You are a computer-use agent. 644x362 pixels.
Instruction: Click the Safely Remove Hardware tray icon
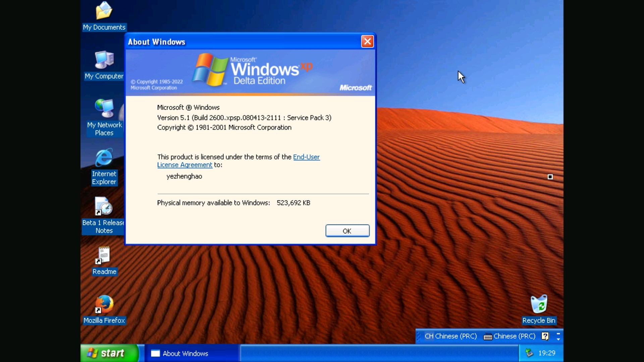[529, 353]
